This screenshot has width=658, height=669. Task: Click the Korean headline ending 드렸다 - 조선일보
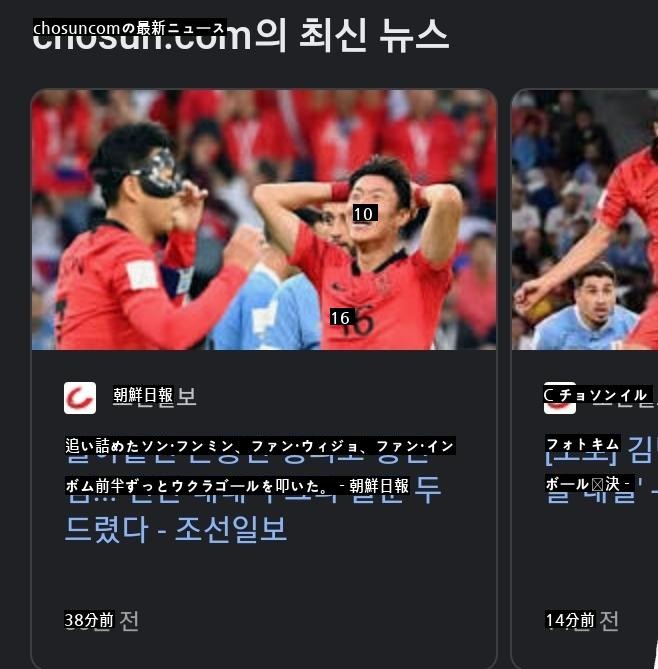[x=175, y=529]
